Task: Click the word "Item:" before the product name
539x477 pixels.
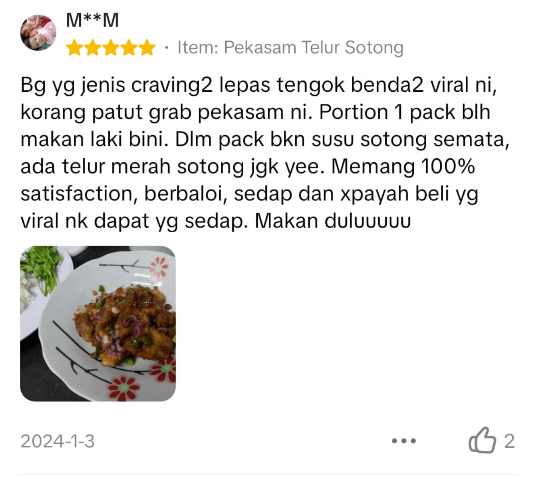Action: click(198, 47)
